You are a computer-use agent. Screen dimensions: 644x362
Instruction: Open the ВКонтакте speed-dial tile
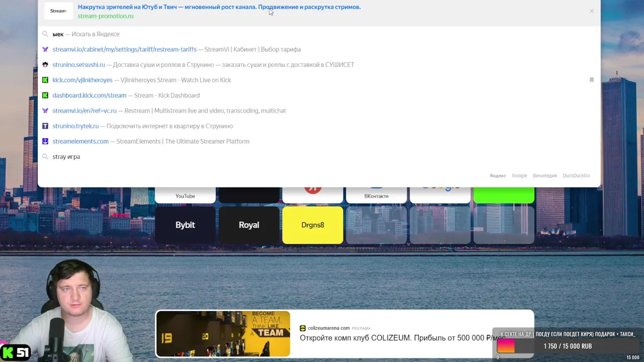point(376,195)
